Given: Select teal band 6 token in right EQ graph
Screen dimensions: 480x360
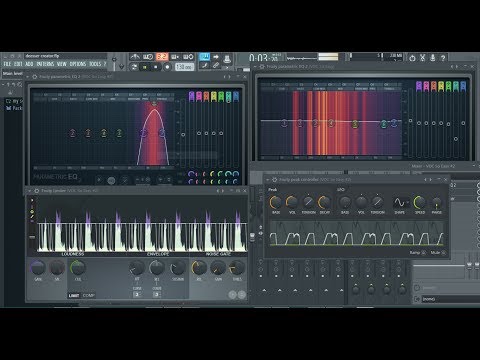Looking at the screenshot, I should [384, 124].
